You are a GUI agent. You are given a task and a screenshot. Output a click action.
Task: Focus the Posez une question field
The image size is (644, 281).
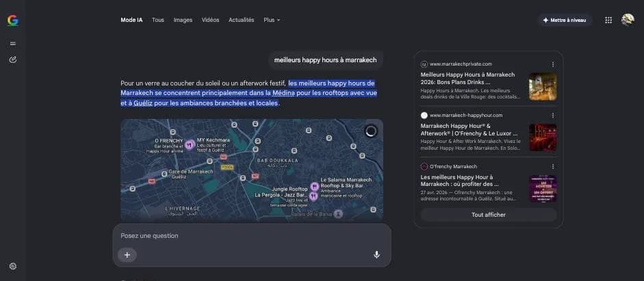(252, 236)
